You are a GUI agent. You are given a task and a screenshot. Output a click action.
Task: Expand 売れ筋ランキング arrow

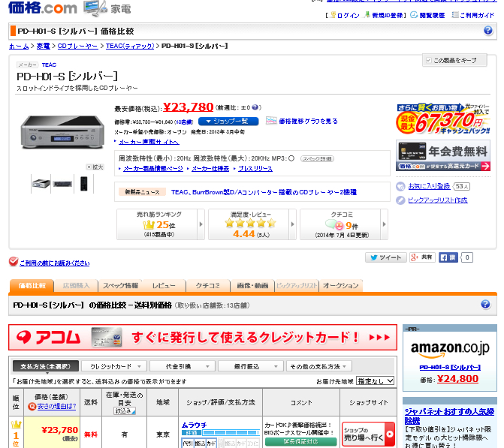201,224
